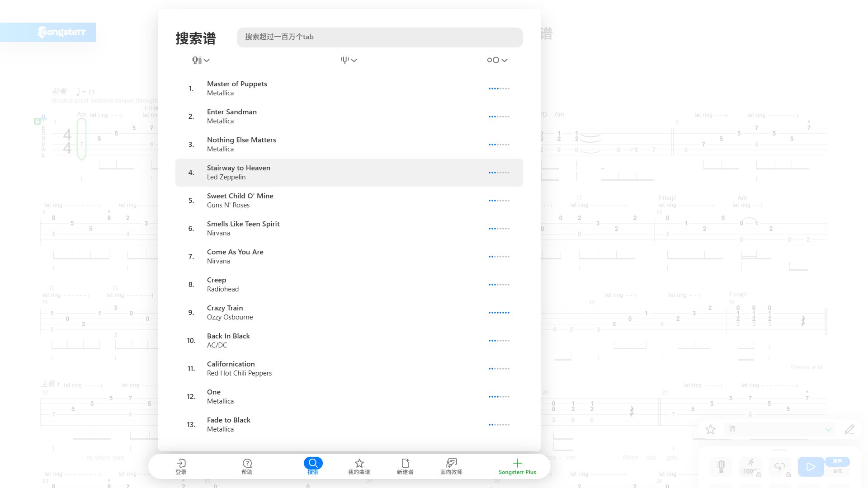Click the pencil edit icon behind dialog
This screenshot has height=488, width=868.
tap(849, 429)
